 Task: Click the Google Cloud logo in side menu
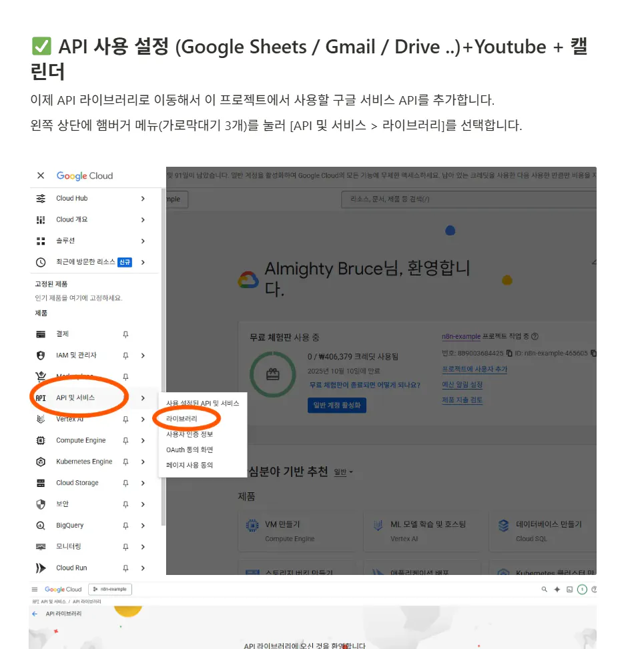(85, 176)
